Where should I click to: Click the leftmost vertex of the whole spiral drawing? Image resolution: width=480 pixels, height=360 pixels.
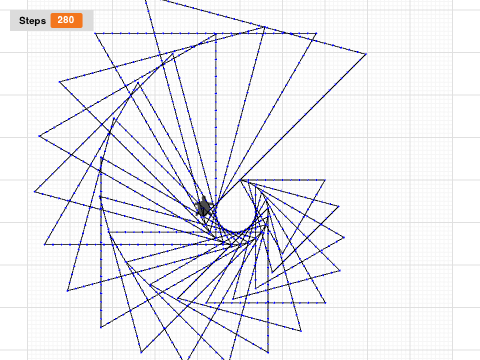35,192
